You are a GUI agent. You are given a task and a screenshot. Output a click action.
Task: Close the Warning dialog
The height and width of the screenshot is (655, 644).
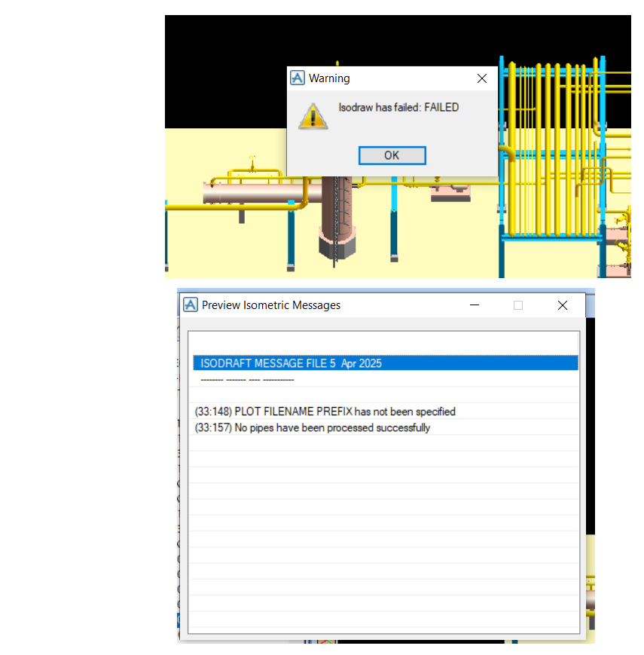(x=482, y=78)
